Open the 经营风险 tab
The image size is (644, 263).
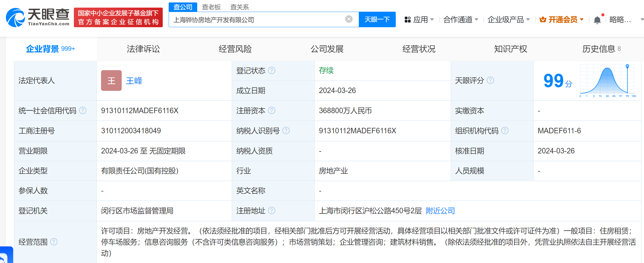(235, 49)
